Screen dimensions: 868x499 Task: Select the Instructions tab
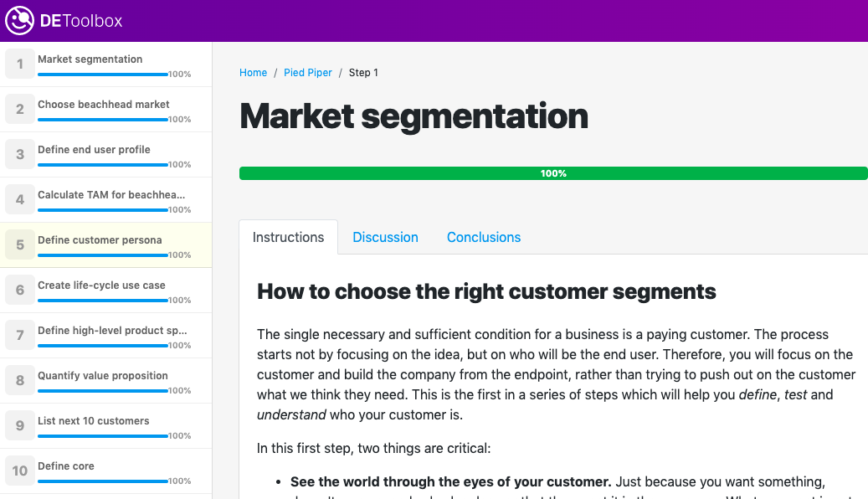(288, 238)
